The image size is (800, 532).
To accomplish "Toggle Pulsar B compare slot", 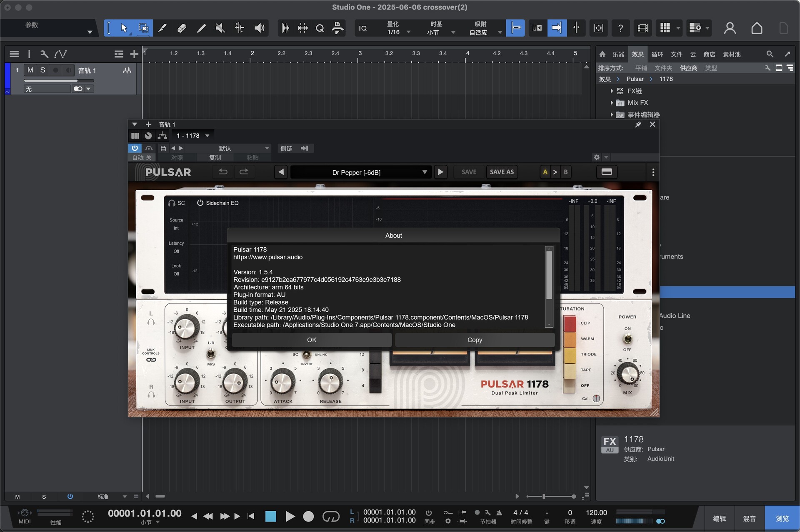I will pos(565,172).
